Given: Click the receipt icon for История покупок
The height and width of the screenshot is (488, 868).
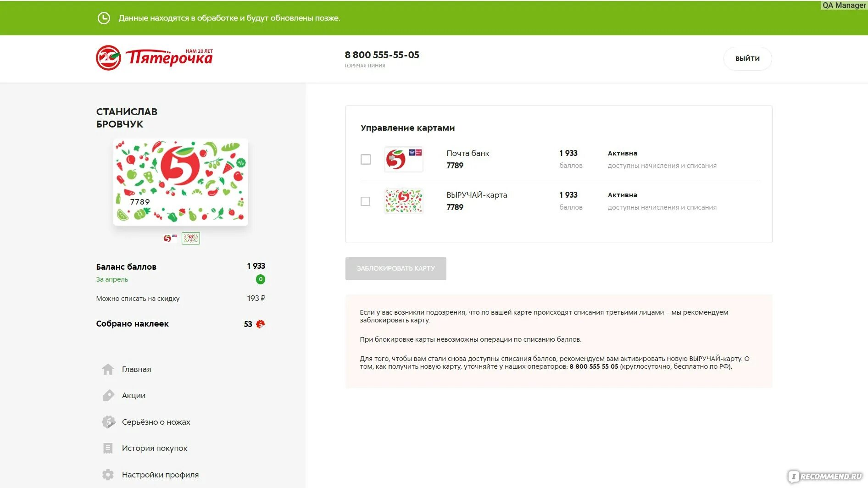Looking at the screenshot, I should point(108,448).
